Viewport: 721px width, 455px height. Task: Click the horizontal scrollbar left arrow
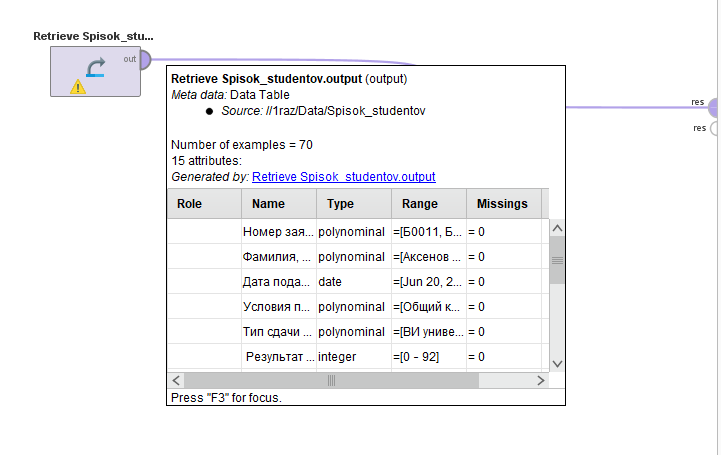coord(176,381)
